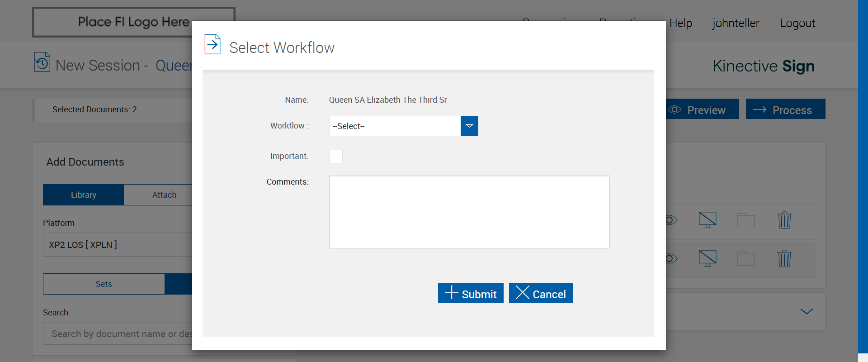This screenshot has height=362, width=868.
Task: Expand the collapsed panel chevron below documents
Action: [x=807, y=311]
